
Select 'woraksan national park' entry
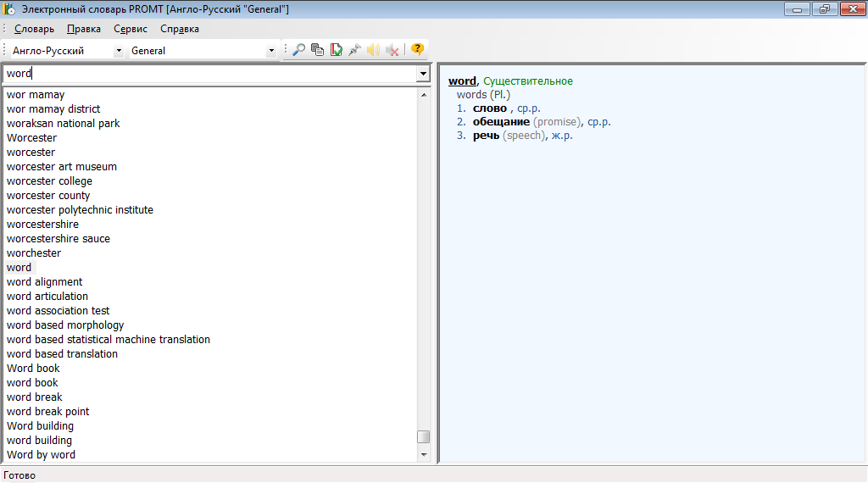tap(63, 124)
